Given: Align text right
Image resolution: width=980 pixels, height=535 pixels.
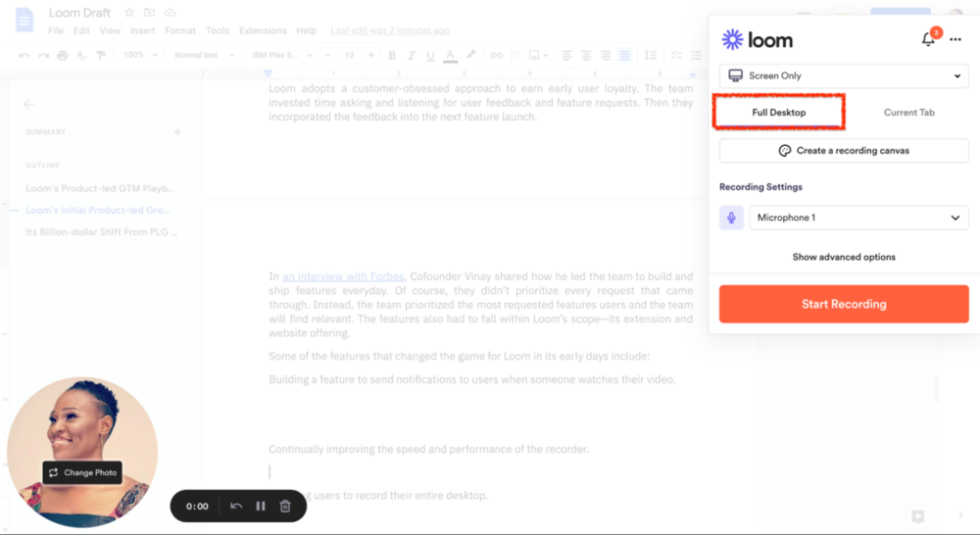Looking at the screenshot, I should 606,55.
